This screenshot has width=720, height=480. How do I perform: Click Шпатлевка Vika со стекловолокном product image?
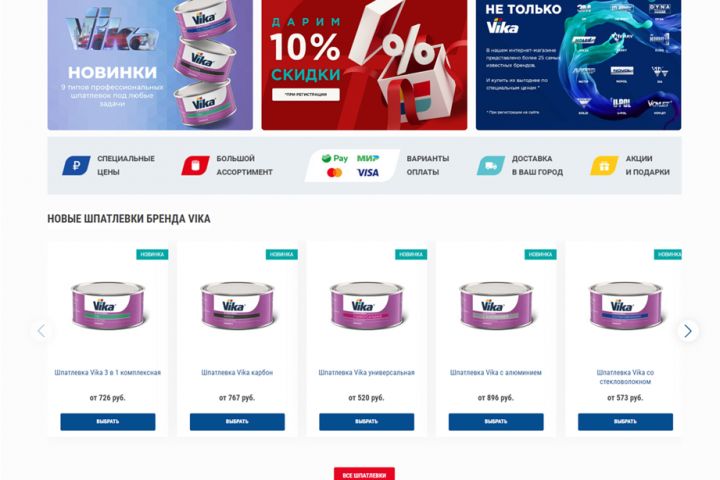point(625,305)
